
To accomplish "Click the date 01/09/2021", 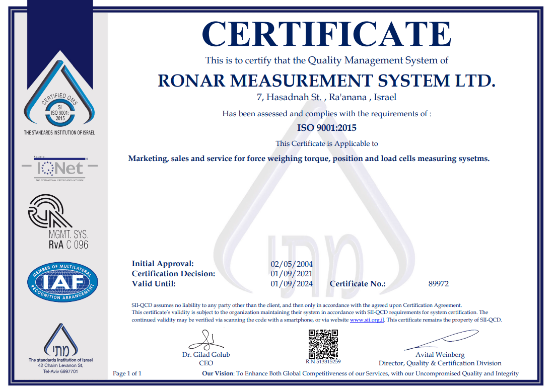I will 292,274.
